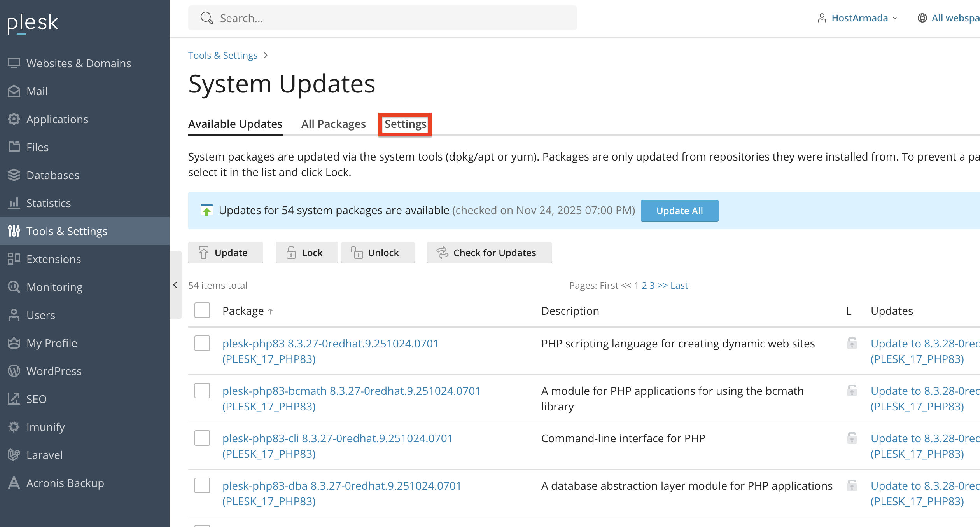Click the Laravel logo icon

14,455
